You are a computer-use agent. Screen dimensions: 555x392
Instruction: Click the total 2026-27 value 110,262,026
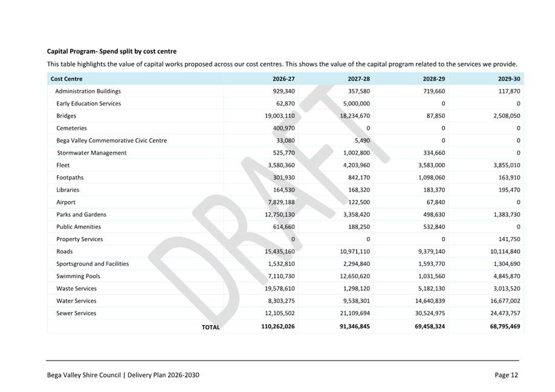coord(278,326)
